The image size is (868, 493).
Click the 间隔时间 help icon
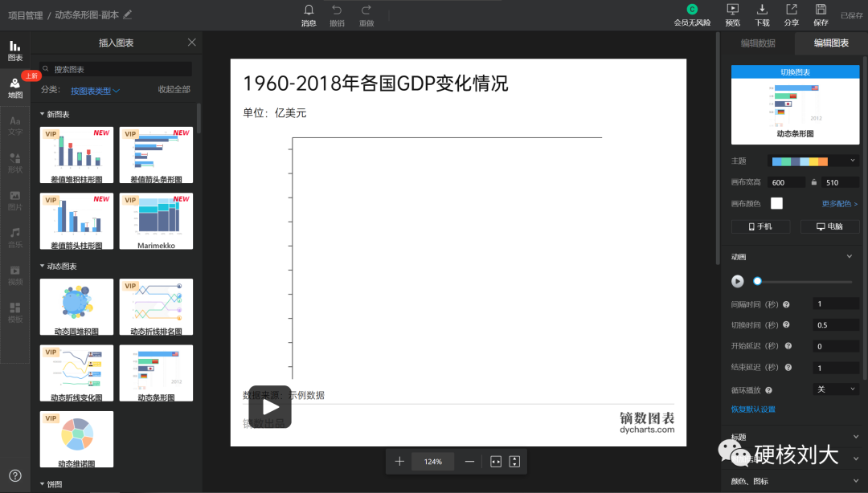tap(786, 304)
